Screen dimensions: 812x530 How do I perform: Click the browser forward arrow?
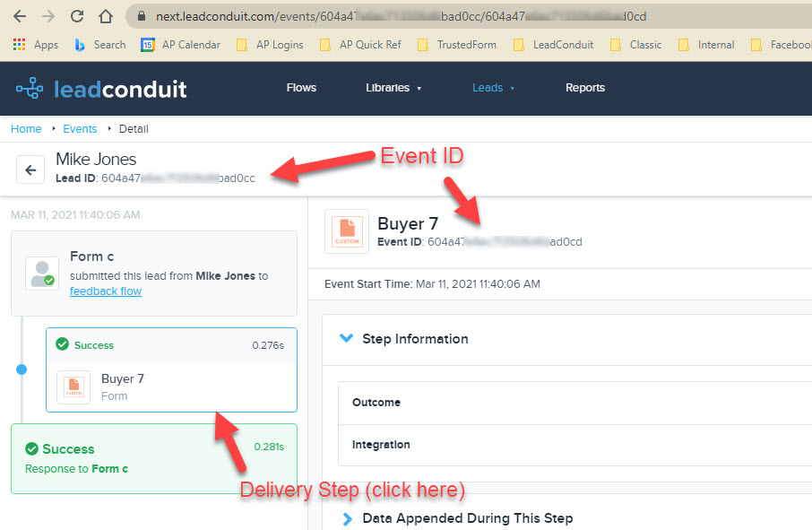(x=48, y=16)
